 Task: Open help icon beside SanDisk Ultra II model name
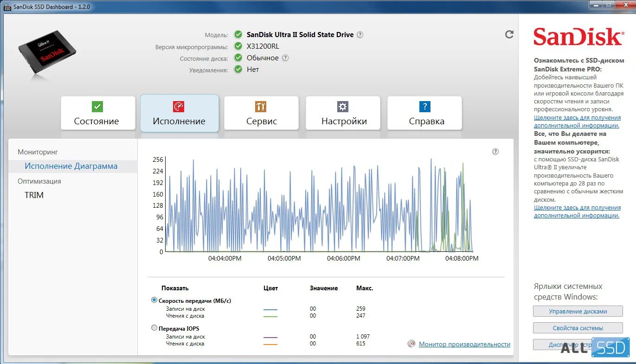coord(360,35)
